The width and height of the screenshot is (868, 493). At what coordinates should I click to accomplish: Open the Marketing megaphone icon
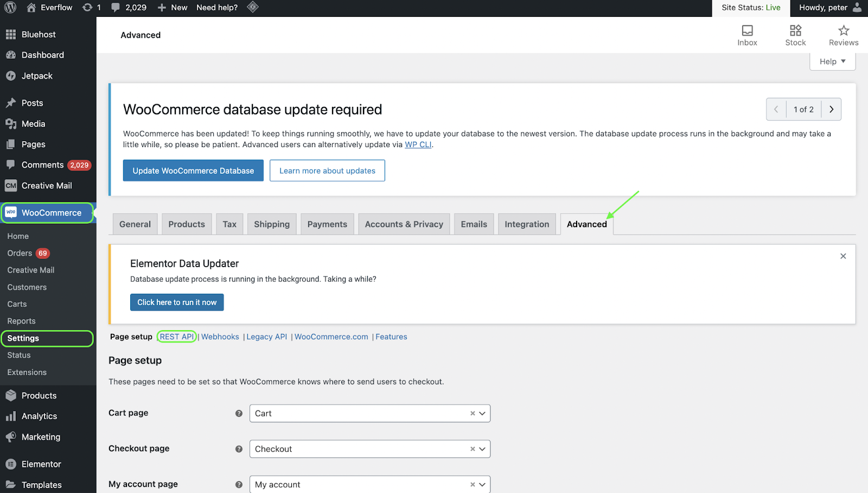(11, 437)
